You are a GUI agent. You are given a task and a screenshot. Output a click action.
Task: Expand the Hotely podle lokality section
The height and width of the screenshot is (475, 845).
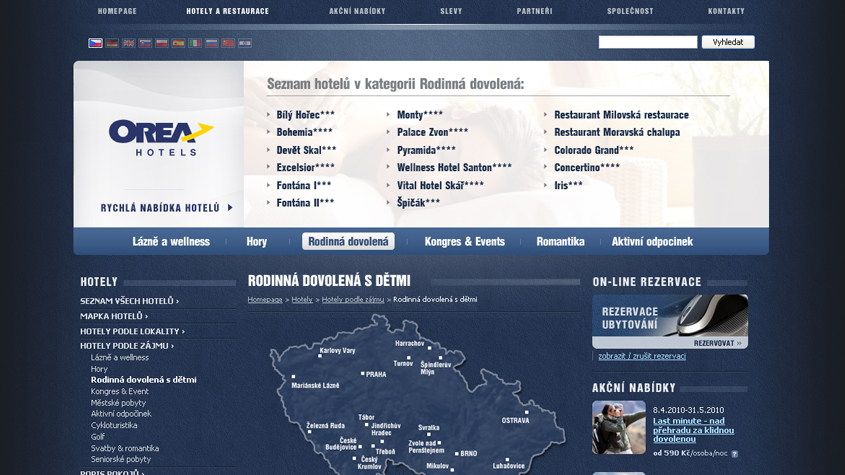[x=132, y=331]
